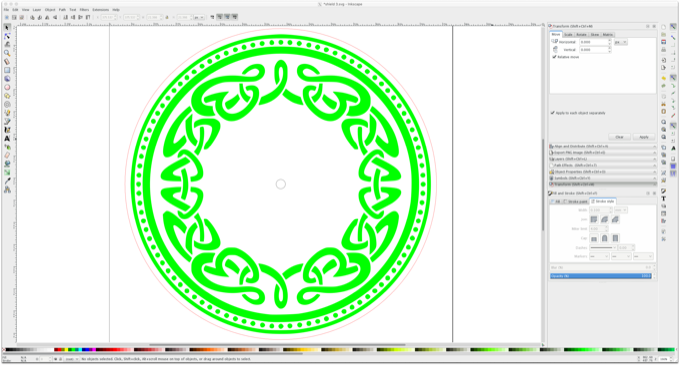Select the Text tool in toolbox
Screen dimensions: 680x365
(x=7, y=138)
